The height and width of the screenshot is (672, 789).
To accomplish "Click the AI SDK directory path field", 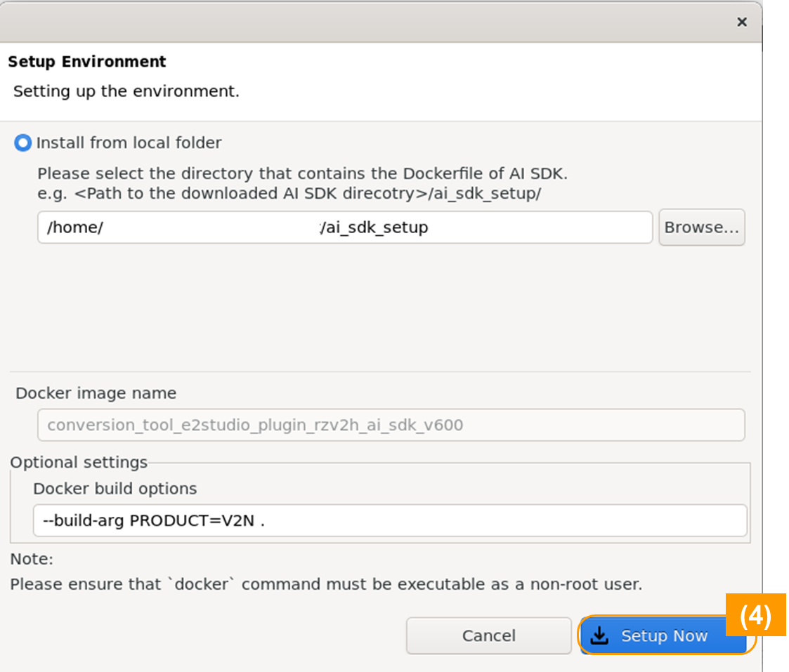I will (x=345, y=228).
